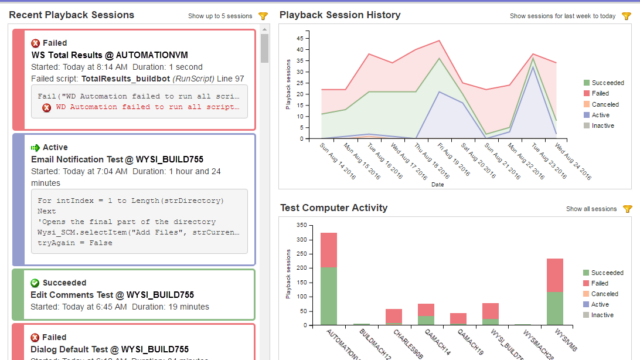Click the sessions list scrollbar up arrow
The width and height of the screenshot is (640, 360).
pyautogui.click(x=264, y=30)
